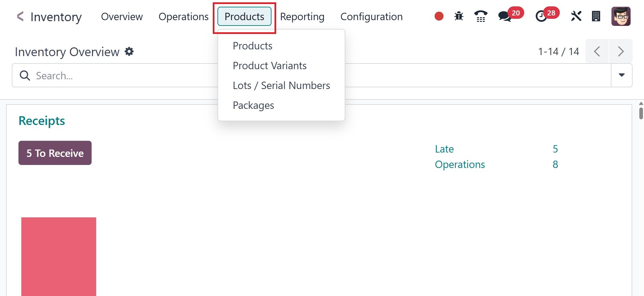The image size is (644, 296).
Task: Select Packages in the Products menu
Action: (253, 105)
